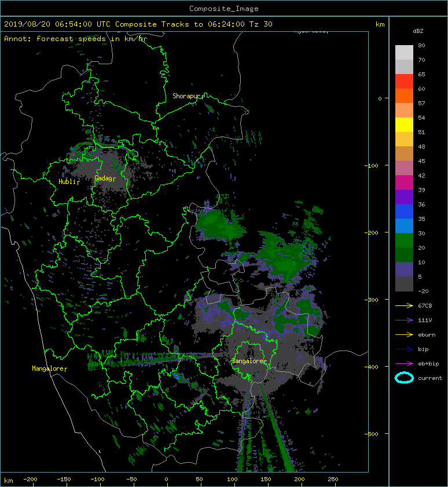The image size is (448, 487).
Task: Pick the dark gray 5 dBZ swatch
Action: pyautogui.click(x=404, y=284)
